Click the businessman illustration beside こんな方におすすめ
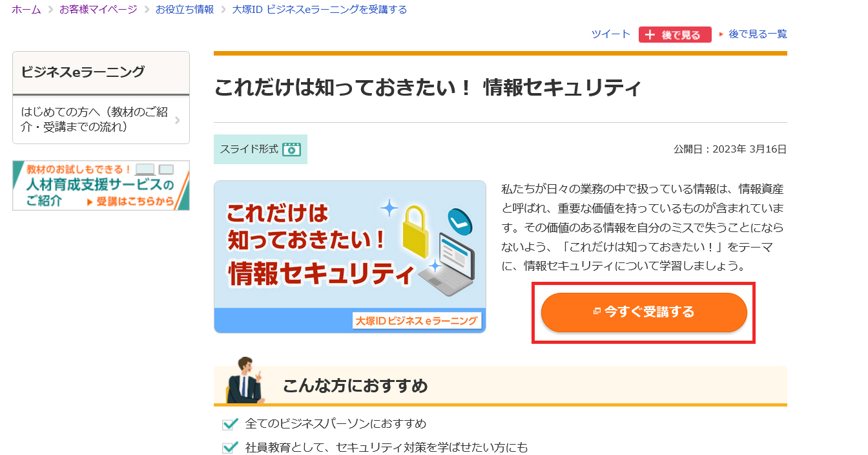Viewport: 868px width, 455px height. click(245, 380)
